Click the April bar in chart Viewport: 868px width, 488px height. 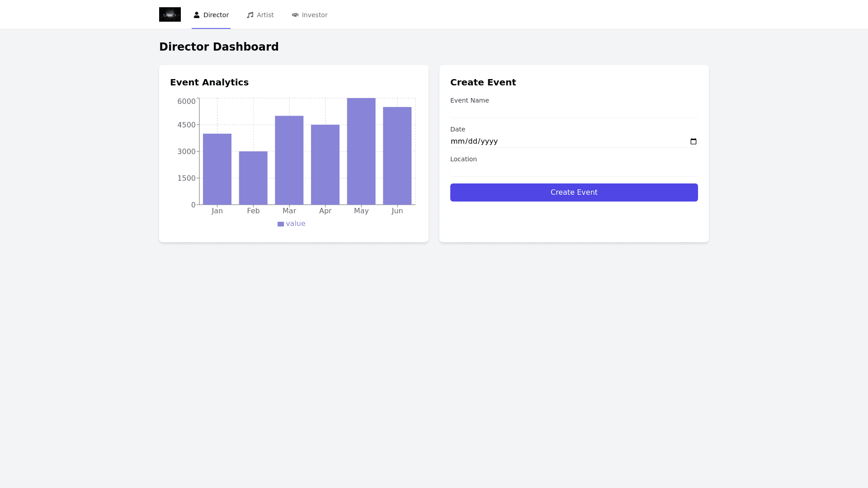325,164
